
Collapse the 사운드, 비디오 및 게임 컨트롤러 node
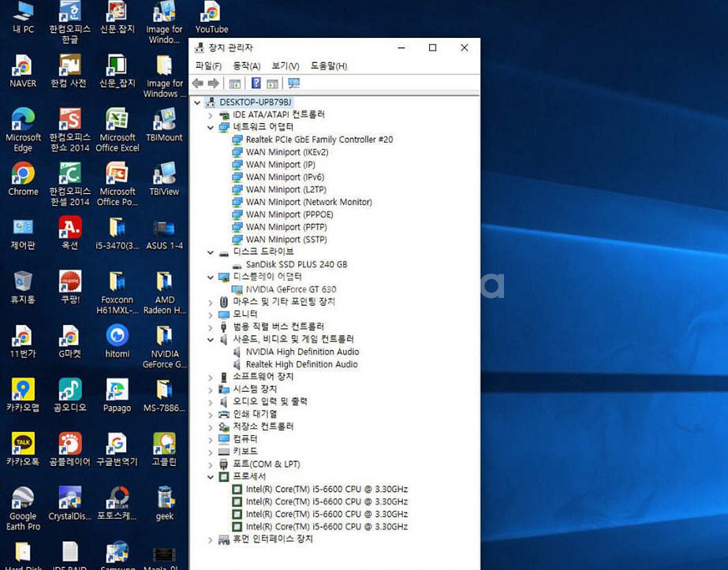tap(211, 340)
